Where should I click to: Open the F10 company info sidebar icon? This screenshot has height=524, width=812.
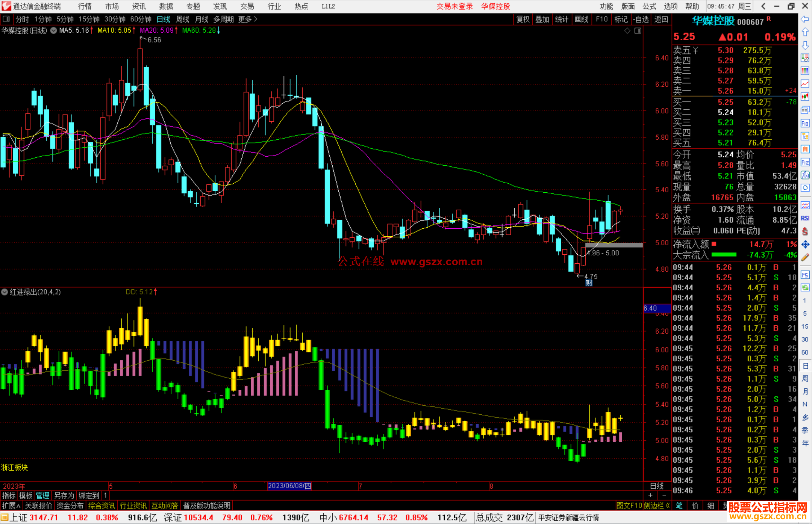[x=805, y=123]
